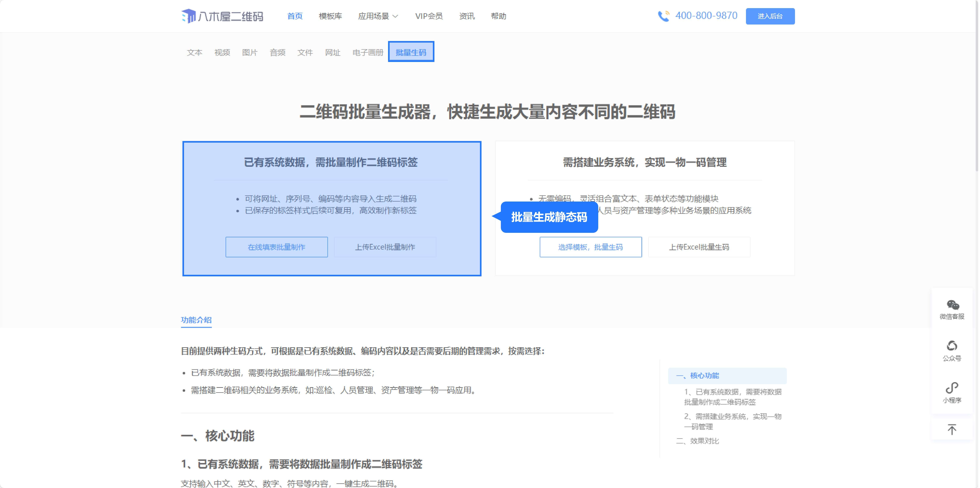980x488 pixels.
Task: Go to the VIP会员 page
Action: [429, 16]
